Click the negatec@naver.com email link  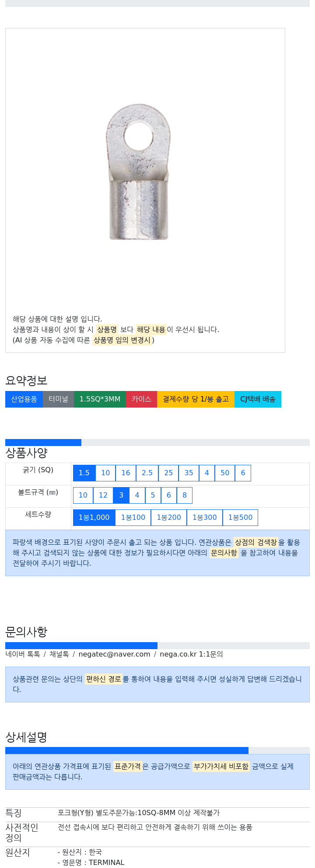(114, 654)
